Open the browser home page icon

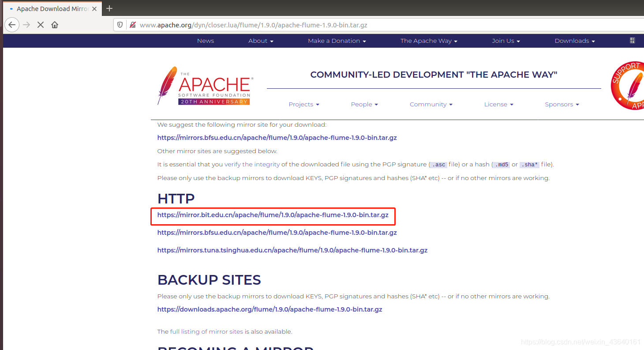pos(55,25)
